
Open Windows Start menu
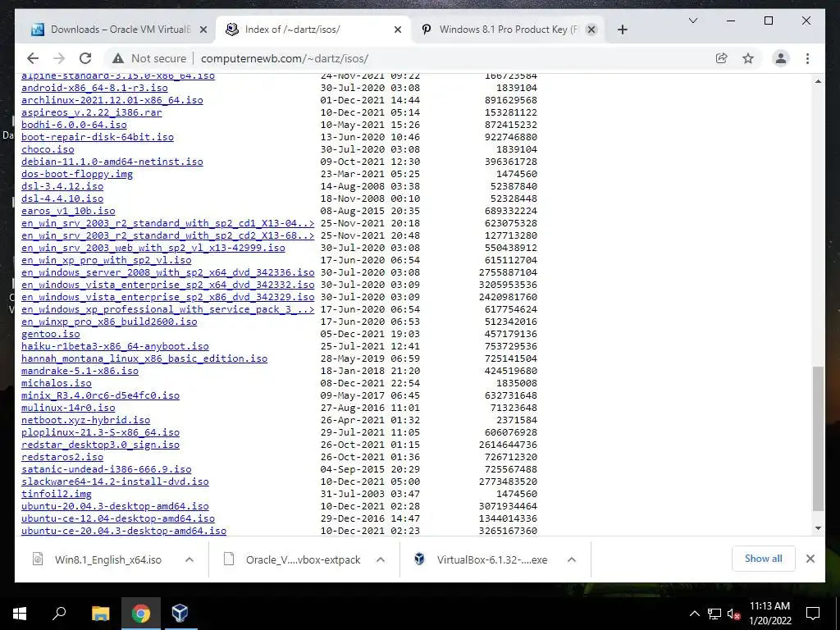[20, 614]
